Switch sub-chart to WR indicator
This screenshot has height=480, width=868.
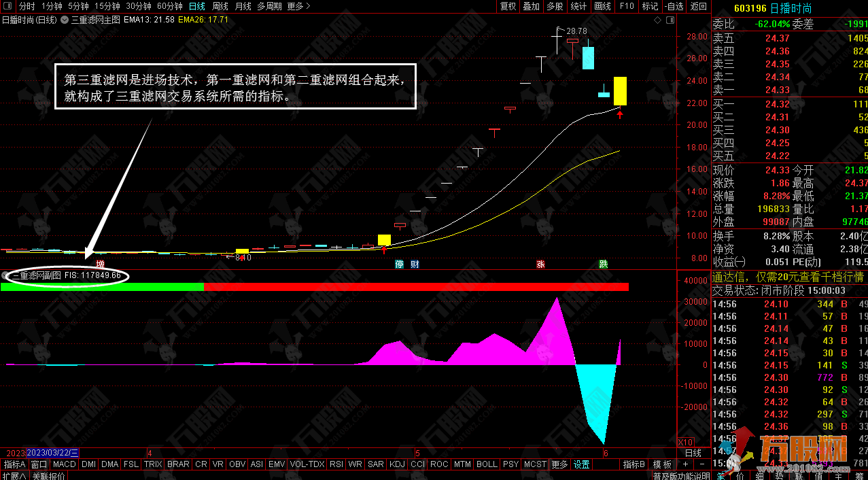[355, 464]
